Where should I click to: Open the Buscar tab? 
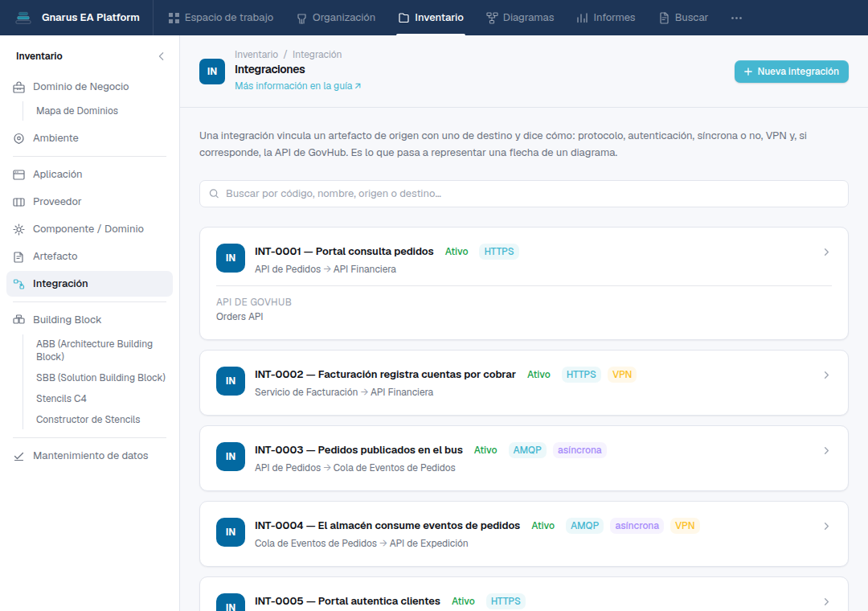[x=684, y=18]
